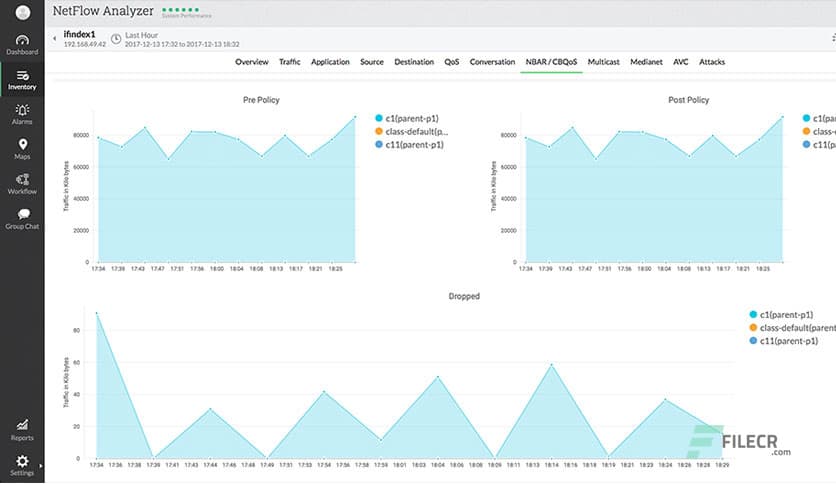This screenshot has height=484, width=836.
Task: Open the user profile avatar
Action: pos(22,12)
